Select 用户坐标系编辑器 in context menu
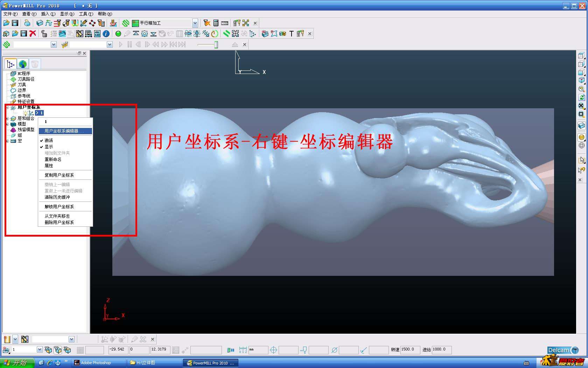Image resolution: width=588 pixels, height=368 pixels. point(65,131)
